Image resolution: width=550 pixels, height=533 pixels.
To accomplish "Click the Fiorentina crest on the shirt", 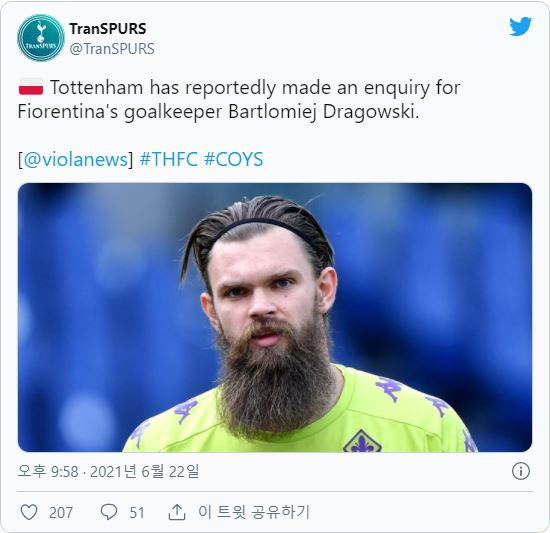I will pos(362,441).
